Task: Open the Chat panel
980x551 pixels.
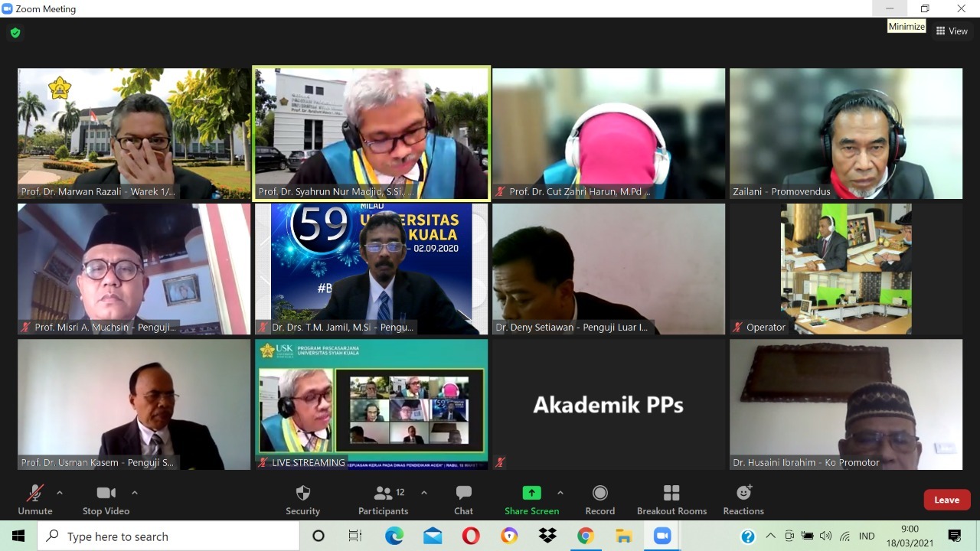Action: [463, 500]
